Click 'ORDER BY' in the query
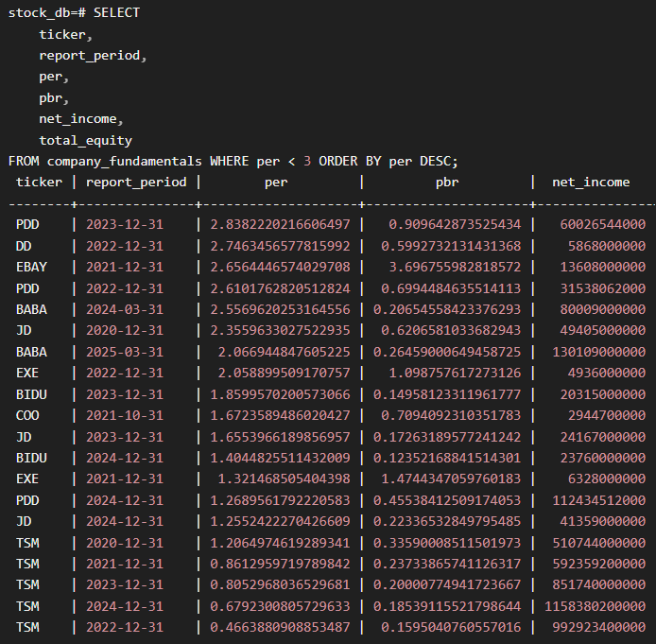Image resolution: width=656 pixels, height=644 pixels. 350,161
